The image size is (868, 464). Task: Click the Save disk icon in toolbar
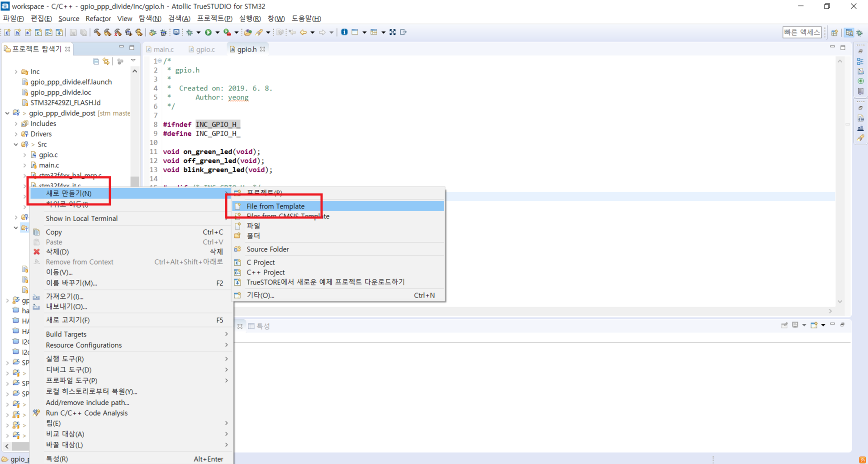coord(73,32)
